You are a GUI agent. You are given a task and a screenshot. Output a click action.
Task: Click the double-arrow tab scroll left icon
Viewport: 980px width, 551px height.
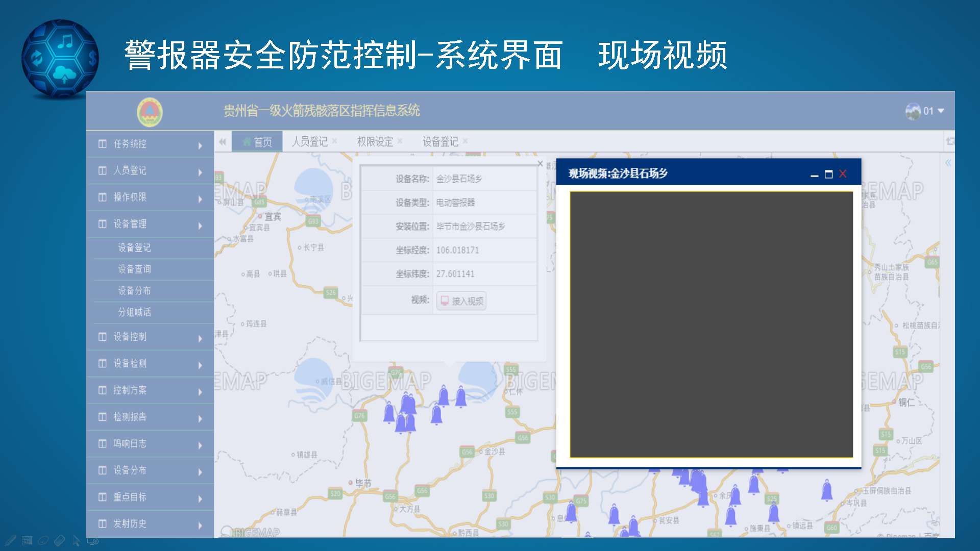coord(223,142)
